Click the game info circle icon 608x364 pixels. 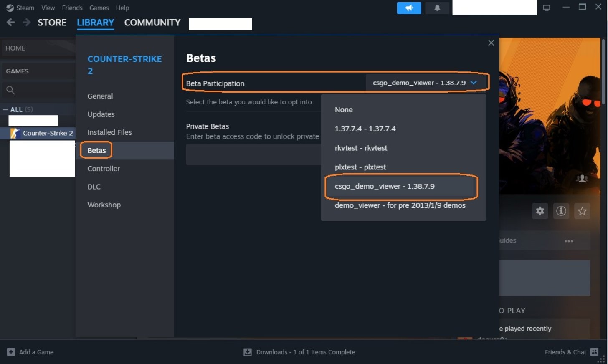coord(561,211)
